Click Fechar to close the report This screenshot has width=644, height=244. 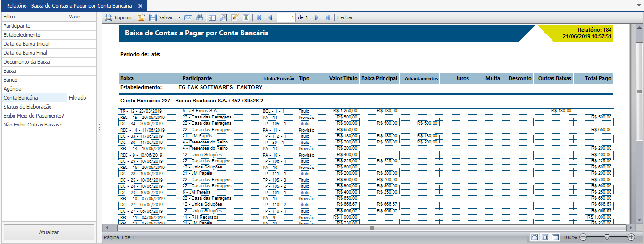tap(345, 17)
